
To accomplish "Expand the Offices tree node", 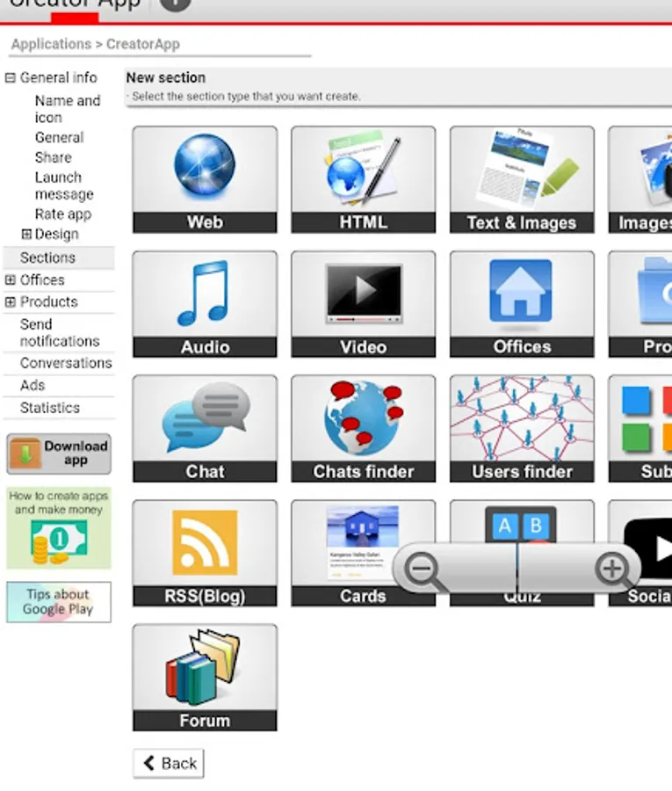I will (10, 280).
